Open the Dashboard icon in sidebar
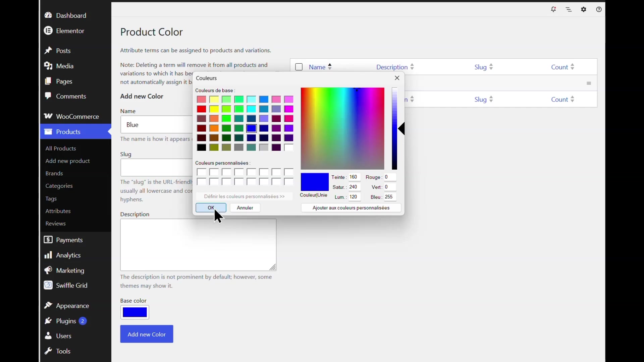This screenshot has height=362, width=644. [x=48, y=15]
